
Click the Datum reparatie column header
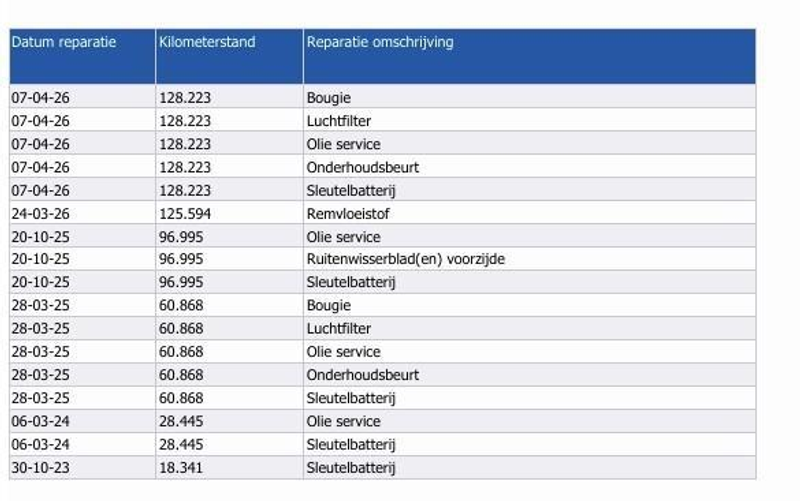pyautogui.click(x=82, y=56)
